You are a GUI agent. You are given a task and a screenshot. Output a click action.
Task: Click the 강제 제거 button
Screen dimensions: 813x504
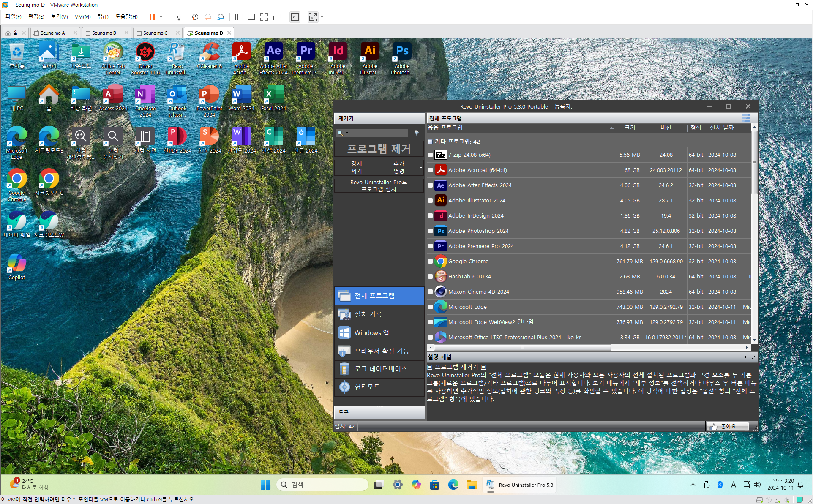click(x=356, y=167)
